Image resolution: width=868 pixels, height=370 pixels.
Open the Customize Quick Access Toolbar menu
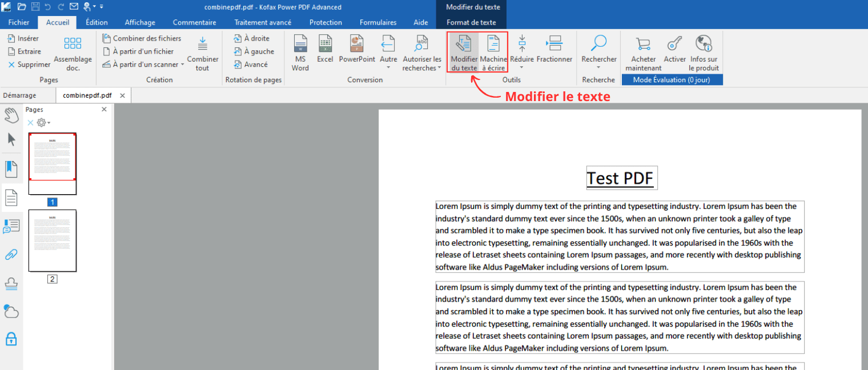102,7
